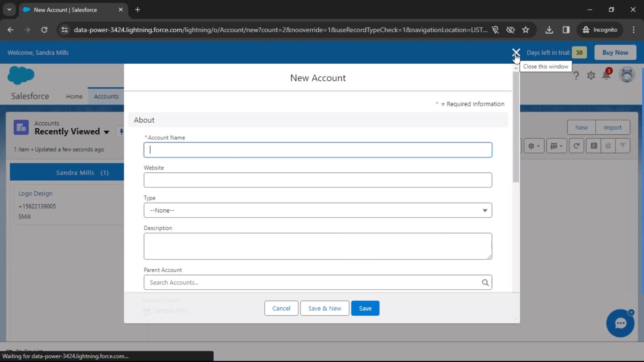Click the About section header
Screen dimensions: 644x362
coord(318,120)
